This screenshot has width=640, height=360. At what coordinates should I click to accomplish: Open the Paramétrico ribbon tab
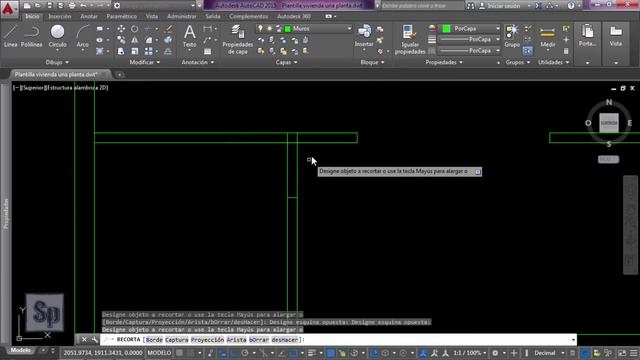(x=122, y=16)
